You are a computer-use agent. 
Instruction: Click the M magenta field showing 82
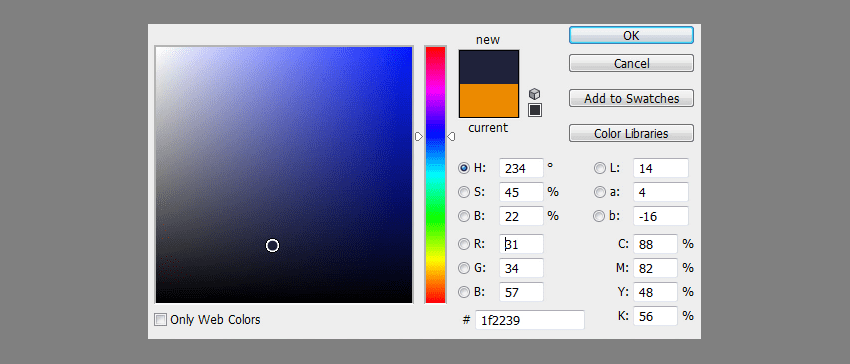tap(655, 268)
